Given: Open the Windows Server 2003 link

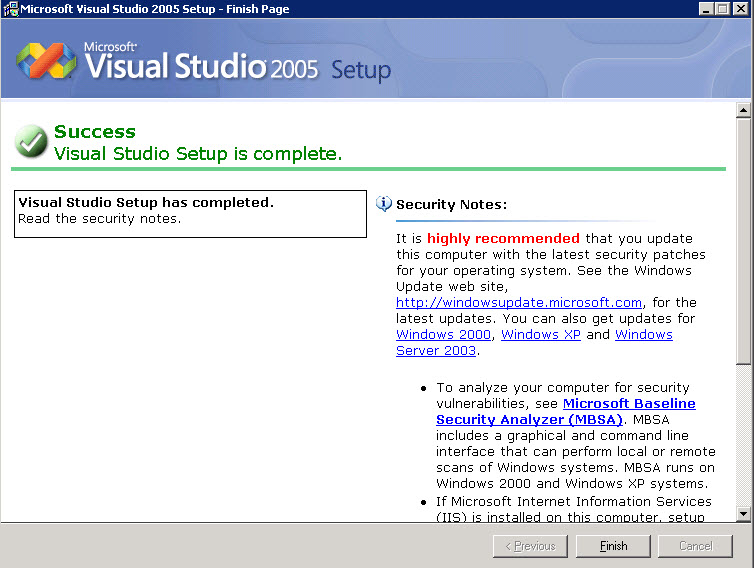Looking at the screenshot, I should pyautogui.click(x=534, y=342).
